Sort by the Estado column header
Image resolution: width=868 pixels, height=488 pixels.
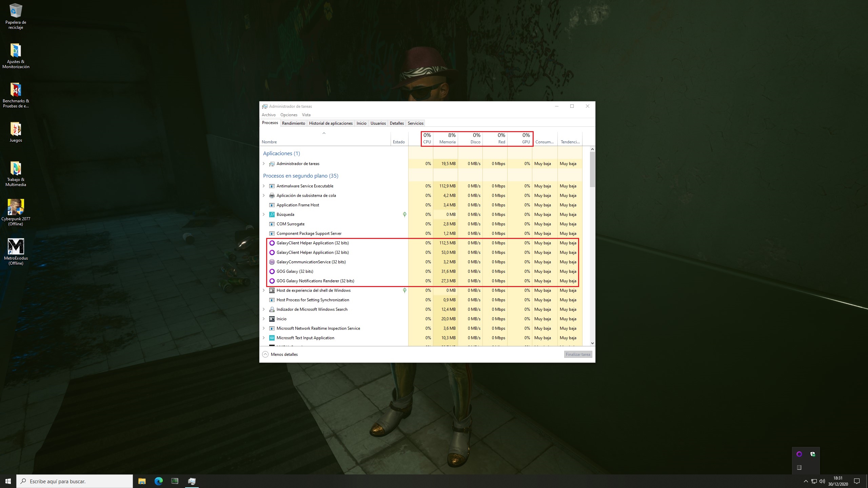click(399, 139)
